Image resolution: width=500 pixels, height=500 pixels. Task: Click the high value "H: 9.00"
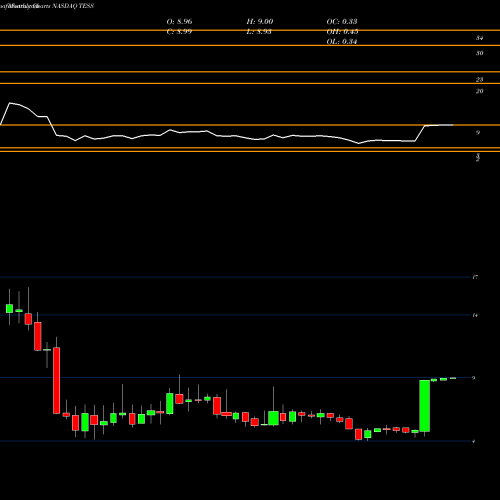[x=260, y=22]
